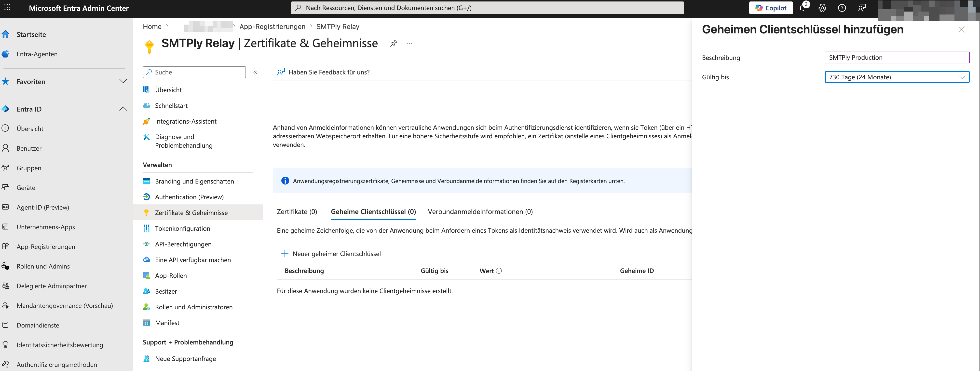Select Eine API verfügbar machen
The width and height of the screenshot is (980, 371).
(192, 260)
